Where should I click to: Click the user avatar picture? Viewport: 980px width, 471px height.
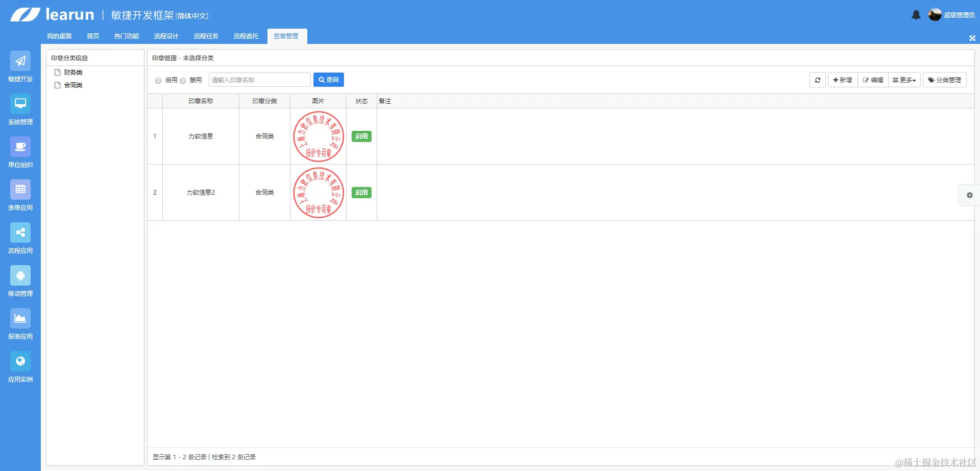click(935, 15)
